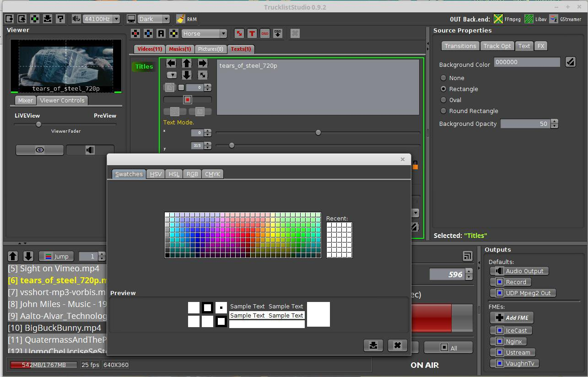Click the x position slider handle

coord(318,133)
